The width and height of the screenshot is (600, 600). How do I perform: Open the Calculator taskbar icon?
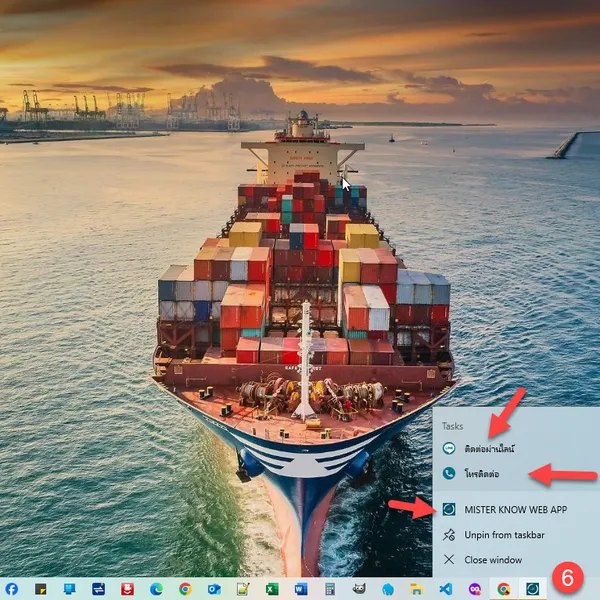[329, 589]
